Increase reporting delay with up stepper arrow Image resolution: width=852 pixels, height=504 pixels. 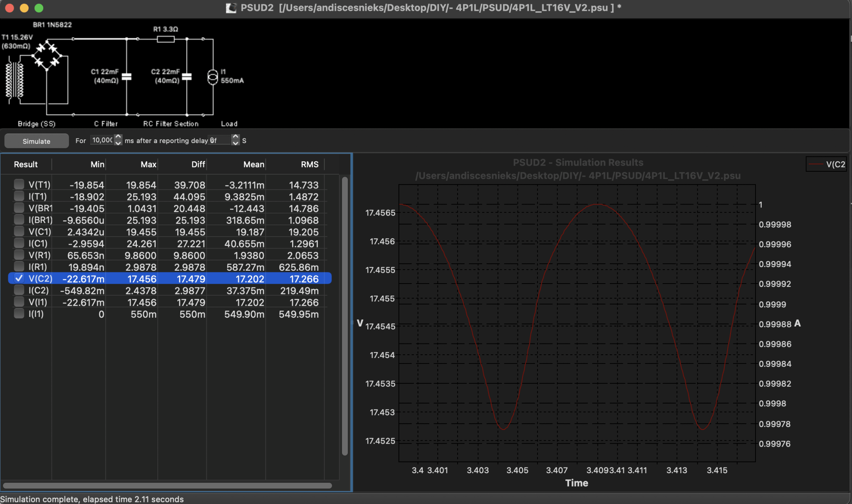click(x=235, y=137)
